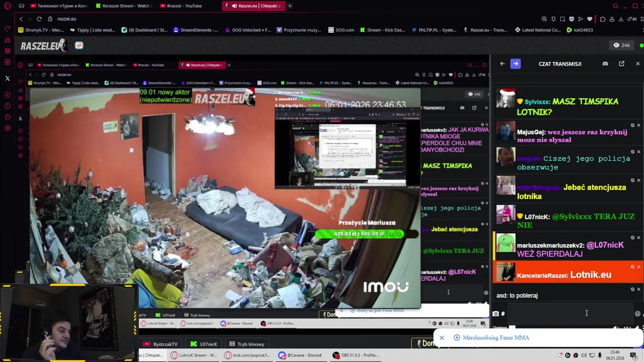Reload the raszei.eu page

click(x=39, y=19)
